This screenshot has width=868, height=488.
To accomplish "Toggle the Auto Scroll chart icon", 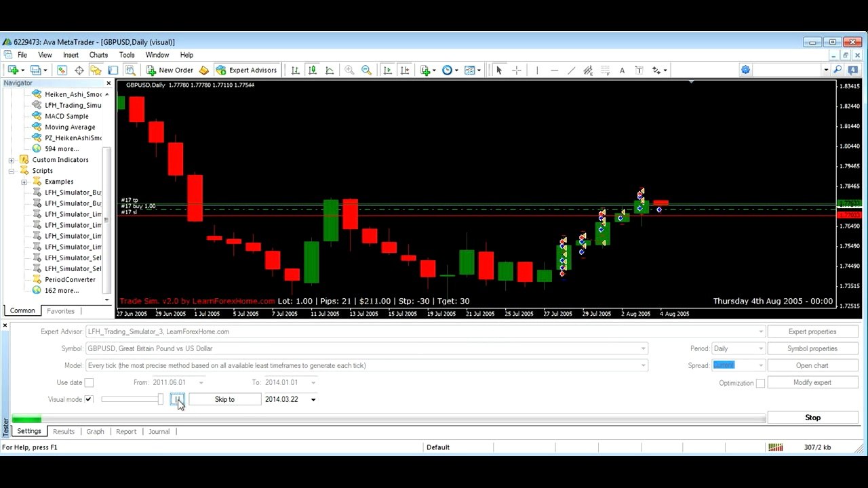I will pyautogui.click(x=387, y=70).
